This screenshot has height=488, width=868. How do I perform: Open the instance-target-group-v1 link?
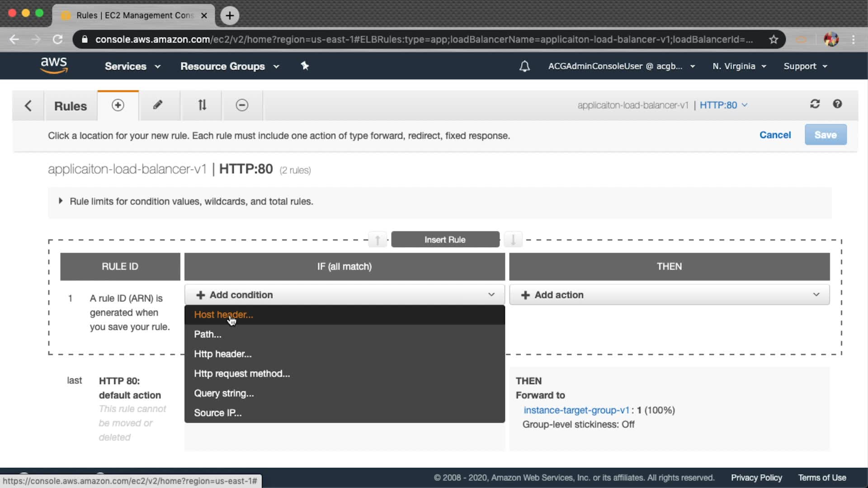pyautogui.click(x=576, y=410)
